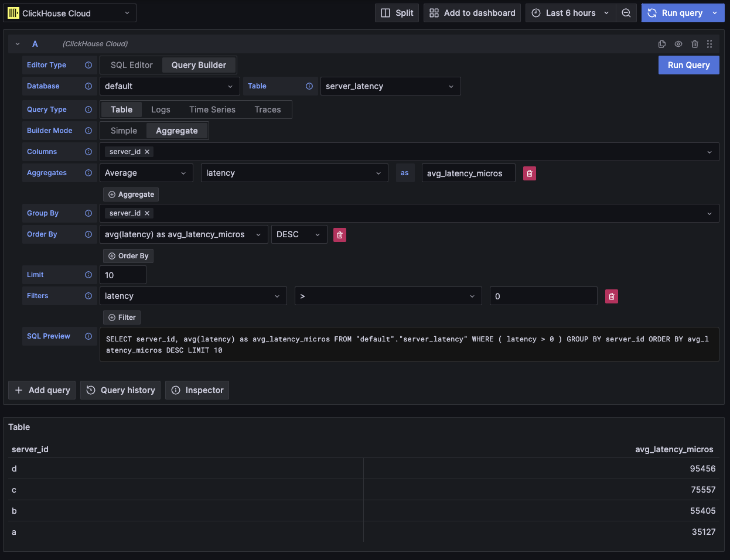Show info tooltip for Editor Type
Screen dimensions: 730x560
pos(88,65)
